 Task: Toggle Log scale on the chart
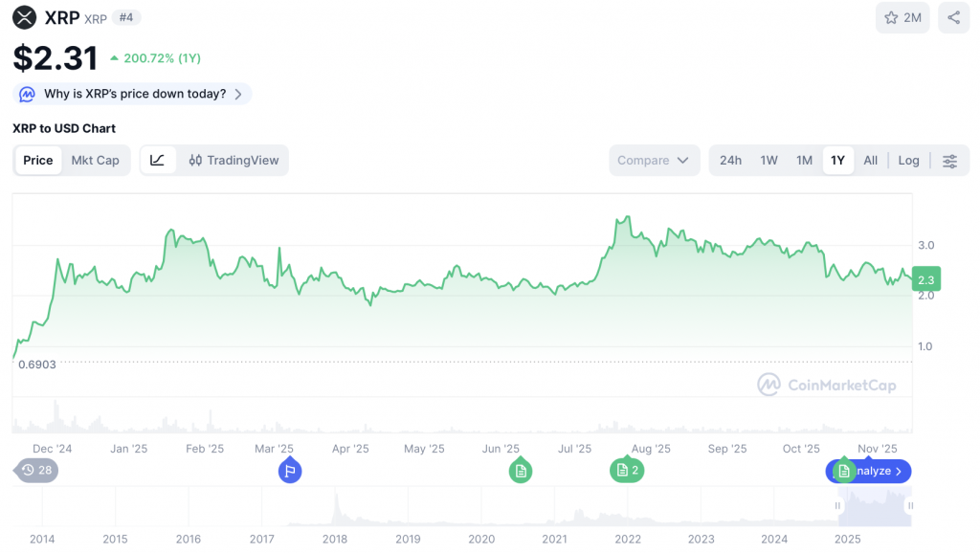click(908, 161)
